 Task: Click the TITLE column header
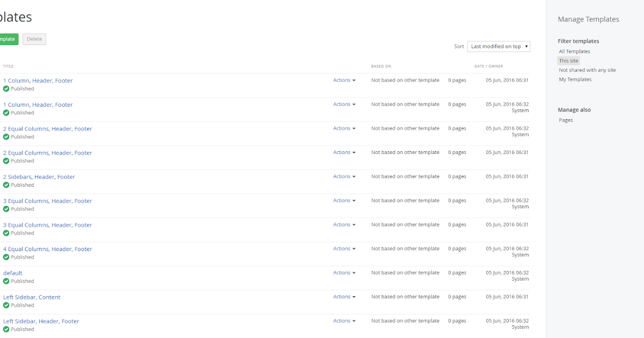[x=8, y=66]
